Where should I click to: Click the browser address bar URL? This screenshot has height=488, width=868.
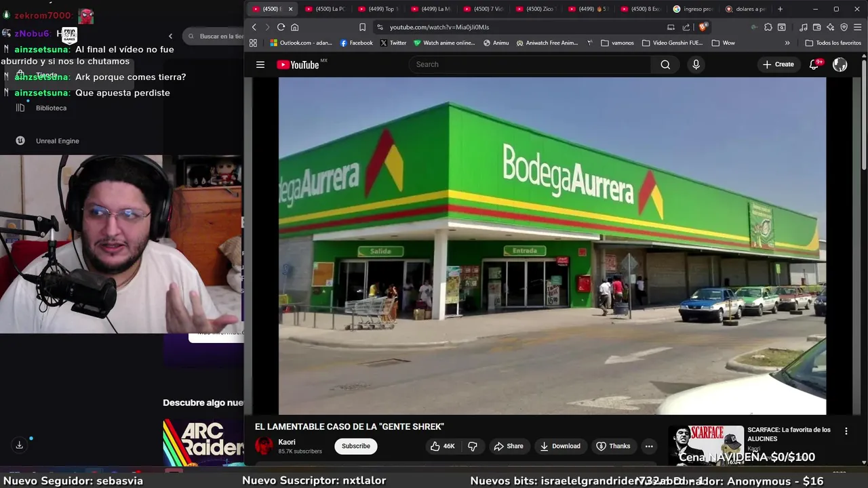[439, 27]
